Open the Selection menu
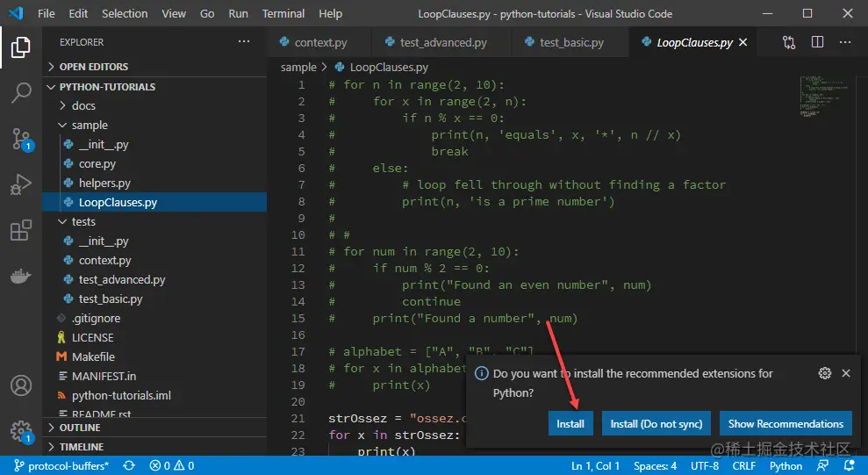 (125, 13)
